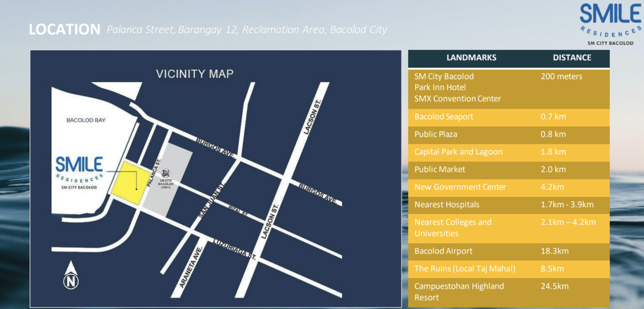Select the Park Inn Hotel entry
644x309 pixels.
[x=440, y=87]
